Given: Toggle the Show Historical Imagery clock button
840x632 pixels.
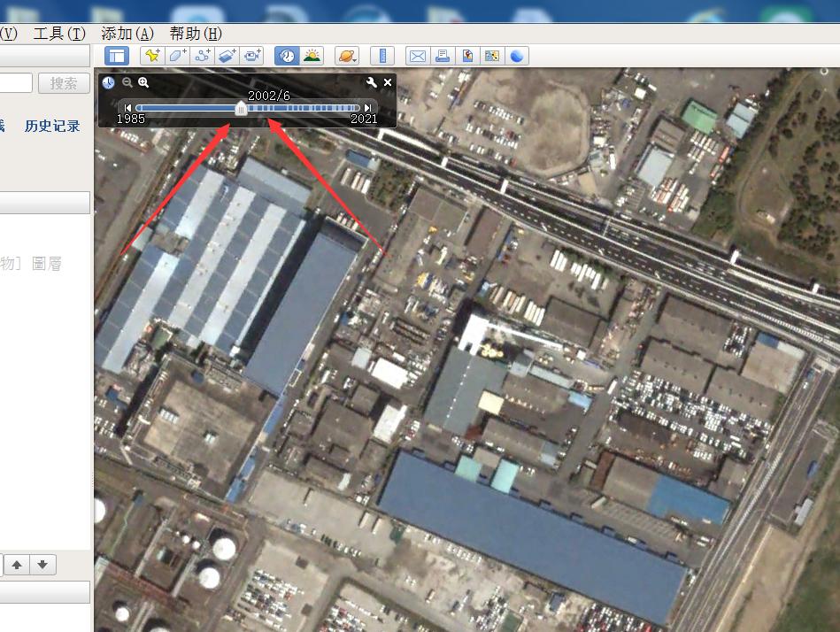Looking at the screenshot, I should click(285, 55).
